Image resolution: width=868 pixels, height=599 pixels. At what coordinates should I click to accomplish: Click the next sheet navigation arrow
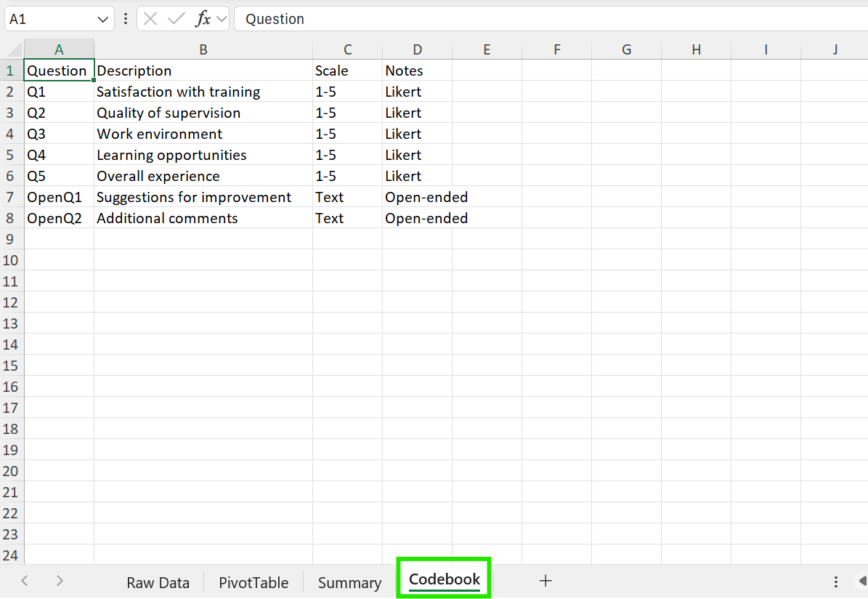(x=60, y=581)
